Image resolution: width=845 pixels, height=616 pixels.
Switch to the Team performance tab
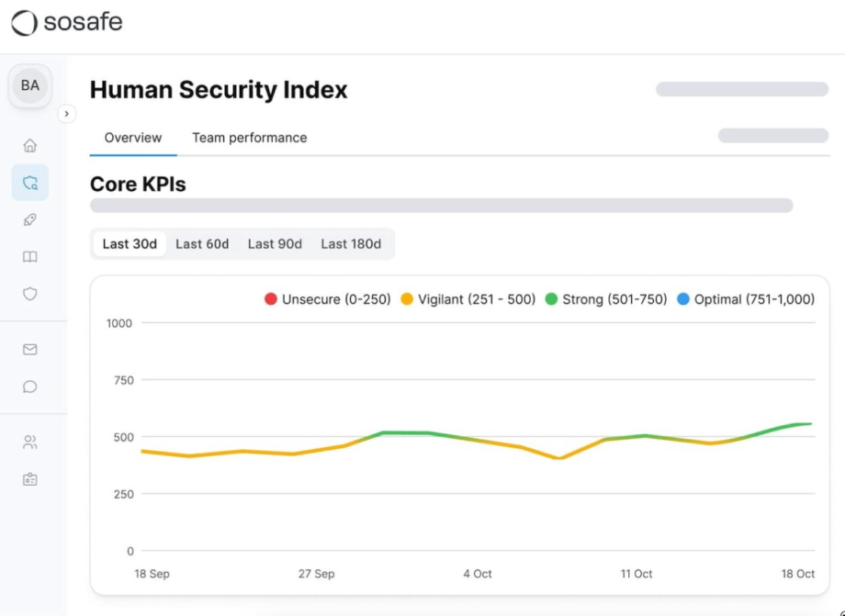(x=249, y=138)
